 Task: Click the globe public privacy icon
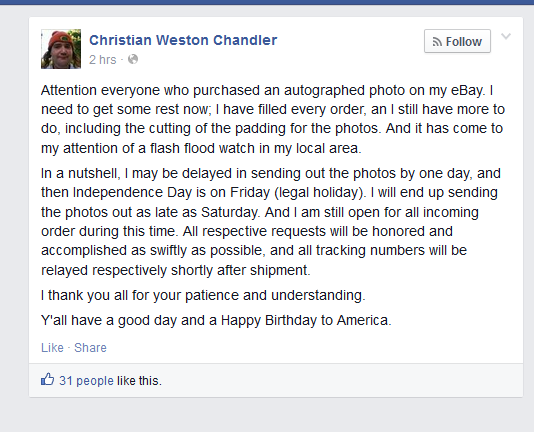tap(133, 59)
